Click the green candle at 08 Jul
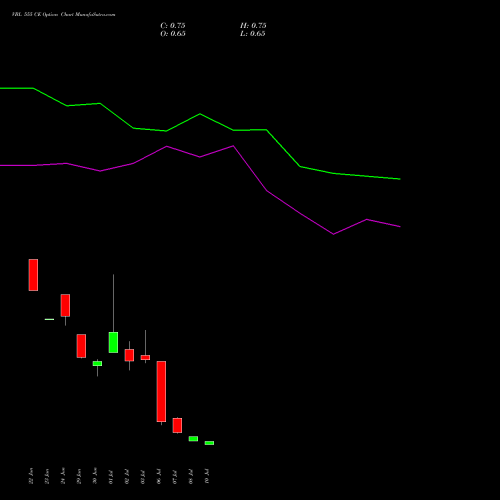The image size is (500, 500). click(193, 439)
